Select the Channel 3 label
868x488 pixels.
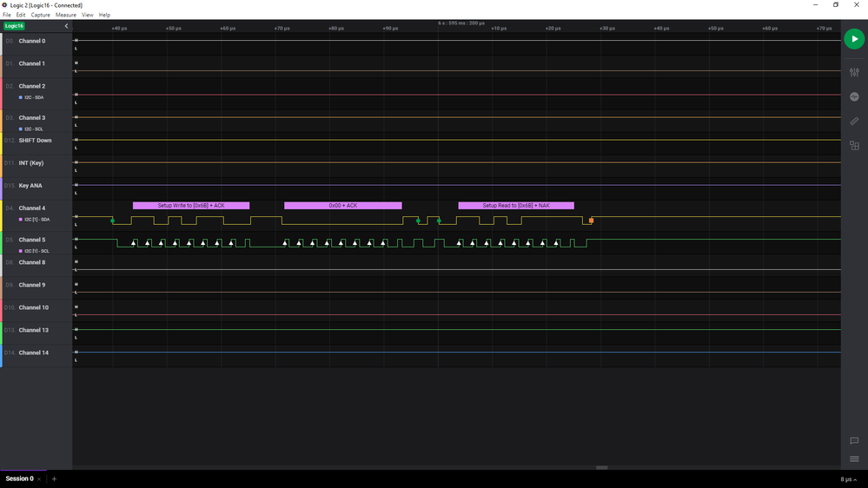[x=32, y=118]
